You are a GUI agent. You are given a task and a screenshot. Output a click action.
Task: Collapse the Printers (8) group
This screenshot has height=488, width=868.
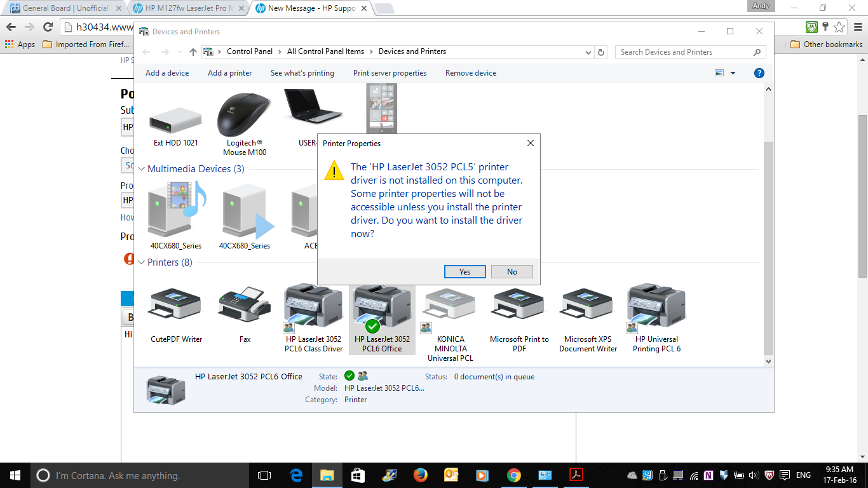pos(141,262)
